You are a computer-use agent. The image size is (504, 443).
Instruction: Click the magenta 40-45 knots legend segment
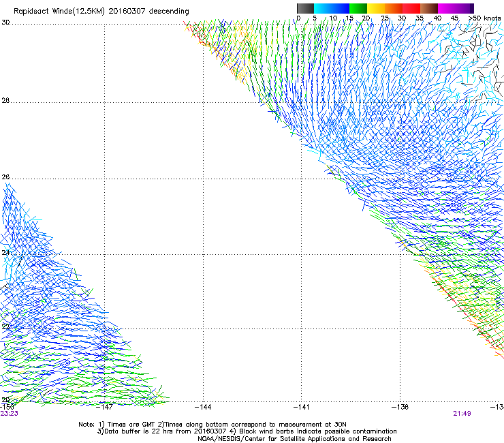447,8
